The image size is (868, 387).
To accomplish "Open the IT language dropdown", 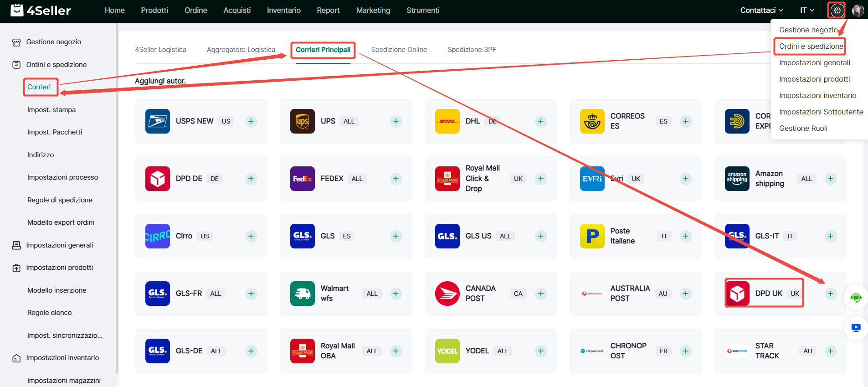I will pos(807,10).
